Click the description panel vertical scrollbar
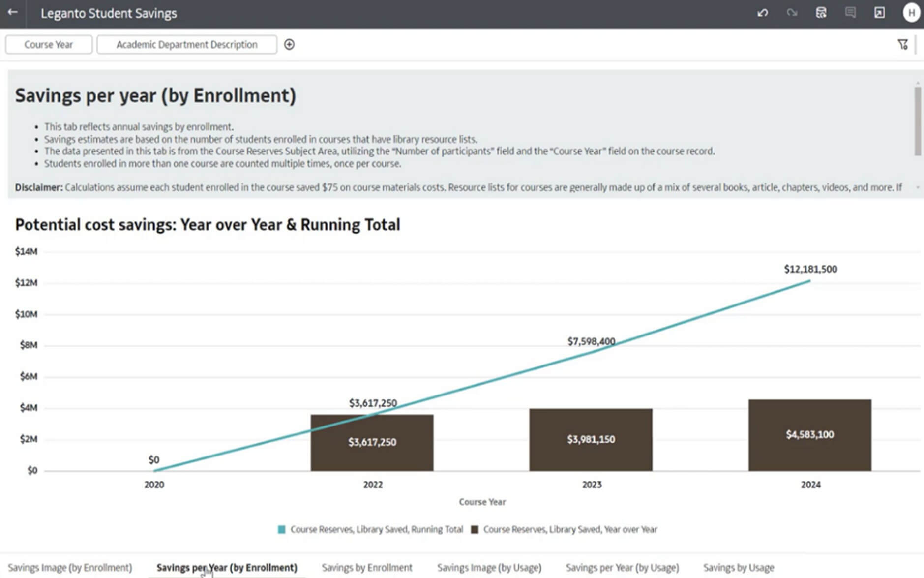Image resolution: width=924 pixels, height=578 pixels. 918,121
